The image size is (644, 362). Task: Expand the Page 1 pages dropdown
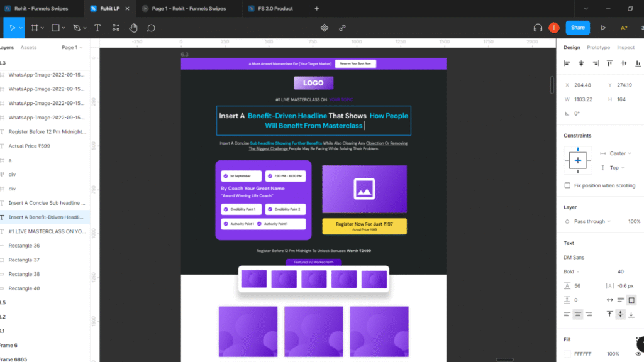pyautogui.click(x=72, y=47)
